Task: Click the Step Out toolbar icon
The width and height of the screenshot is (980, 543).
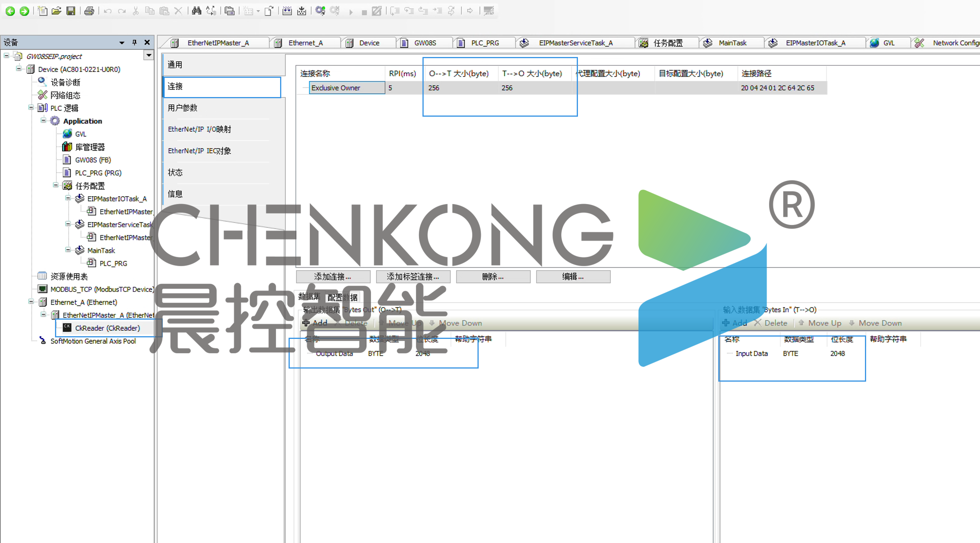Action: [x=423, y=11]
